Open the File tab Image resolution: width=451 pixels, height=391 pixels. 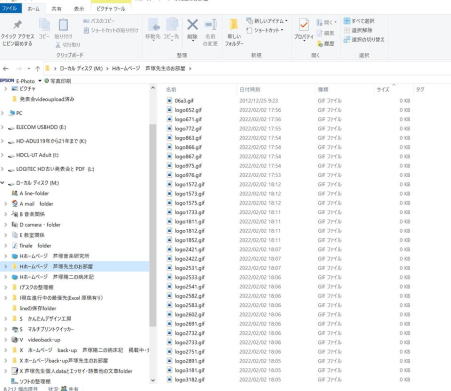coord(10,8)
